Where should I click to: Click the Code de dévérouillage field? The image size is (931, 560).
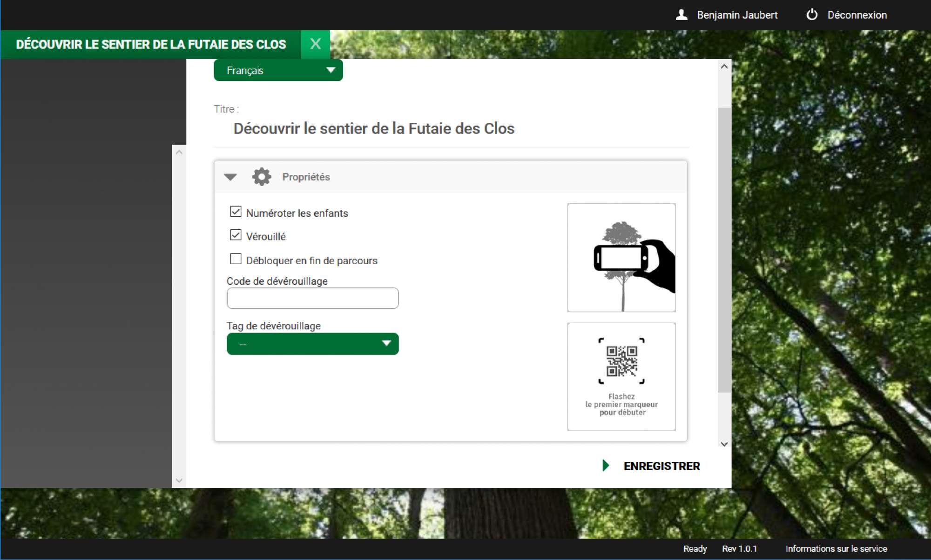(x=312, y=298)
